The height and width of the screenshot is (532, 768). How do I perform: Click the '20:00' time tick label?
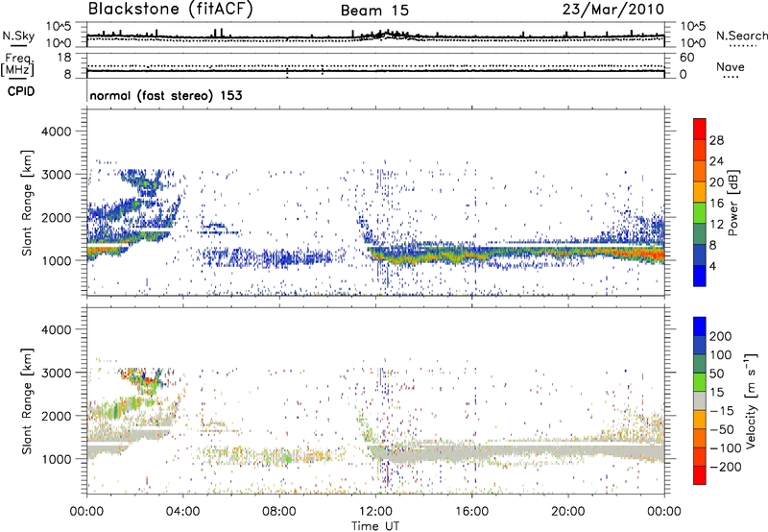click(567, 512)
